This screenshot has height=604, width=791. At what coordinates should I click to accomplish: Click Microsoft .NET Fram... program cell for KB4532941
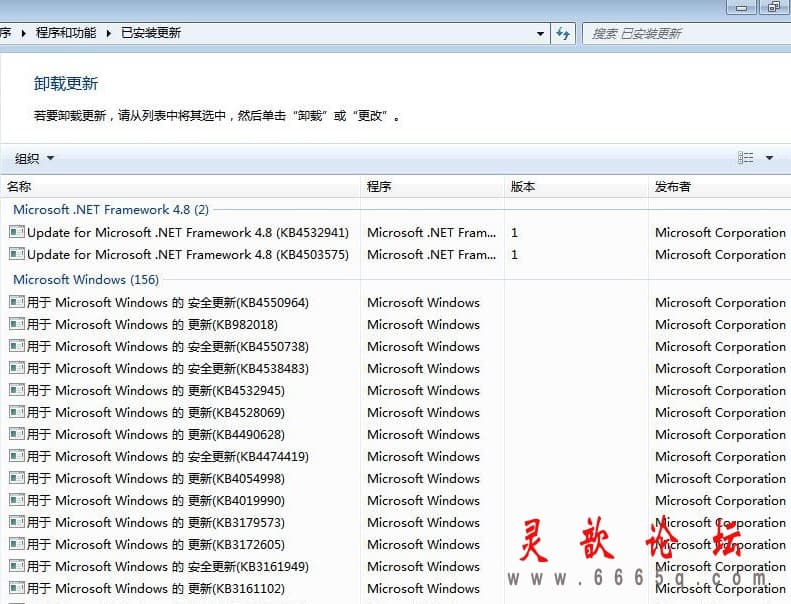point(431,233)
